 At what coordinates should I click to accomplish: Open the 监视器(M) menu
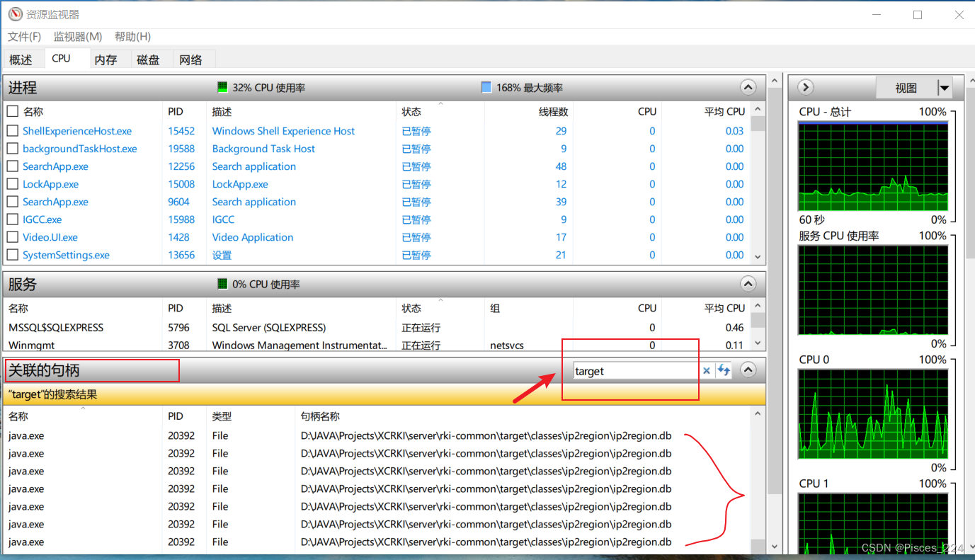[77, 36]
